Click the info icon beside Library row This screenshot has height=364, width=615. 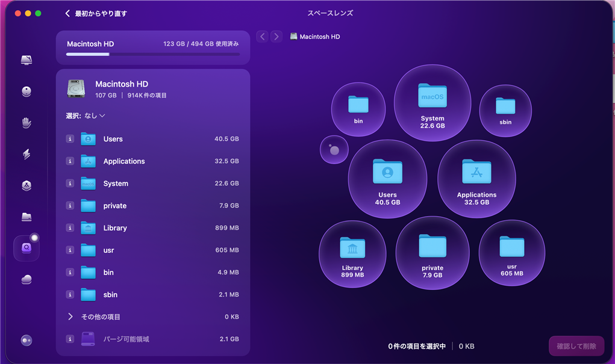70,227
